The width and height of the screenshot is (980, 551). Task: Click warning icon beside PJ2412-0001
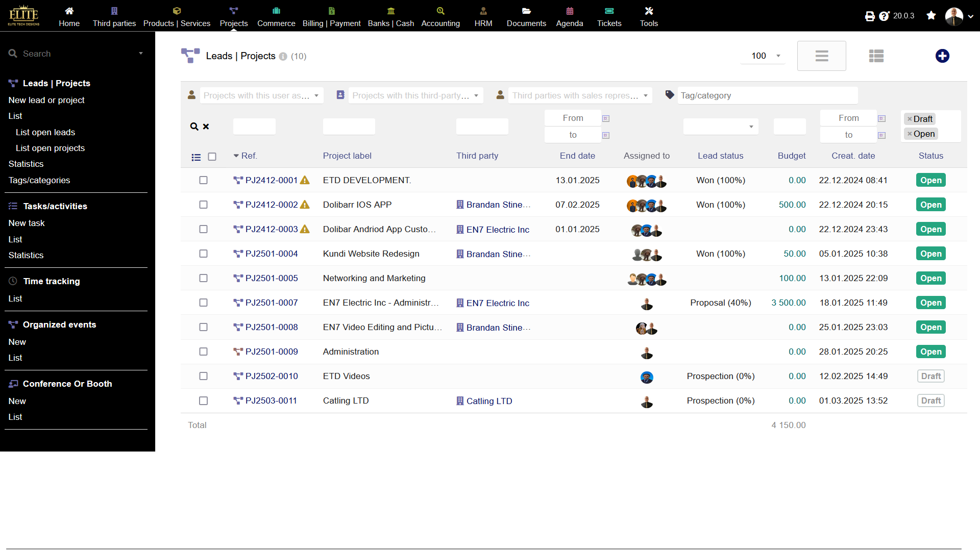point(305,180)
